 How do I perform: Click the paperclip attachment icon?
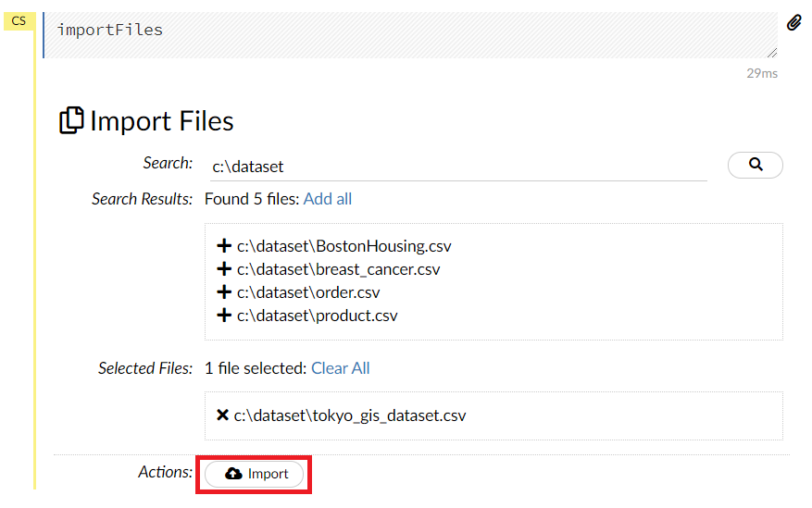point(793,23)
